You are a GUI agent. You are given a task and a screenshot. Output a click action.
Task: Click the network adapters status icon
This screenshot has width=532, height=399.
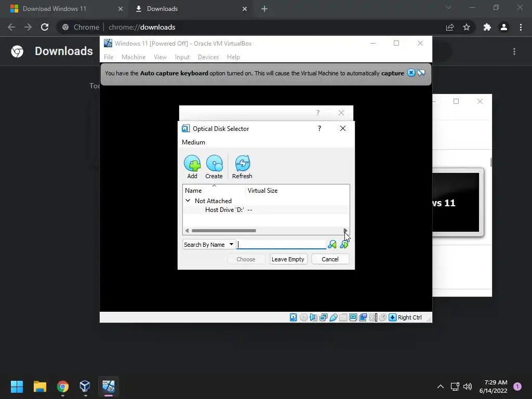click(323, 317)
